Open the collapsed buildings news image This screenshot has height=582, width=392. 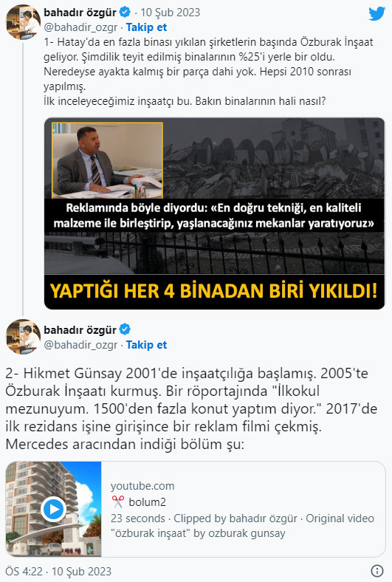[x=214, y=213]
